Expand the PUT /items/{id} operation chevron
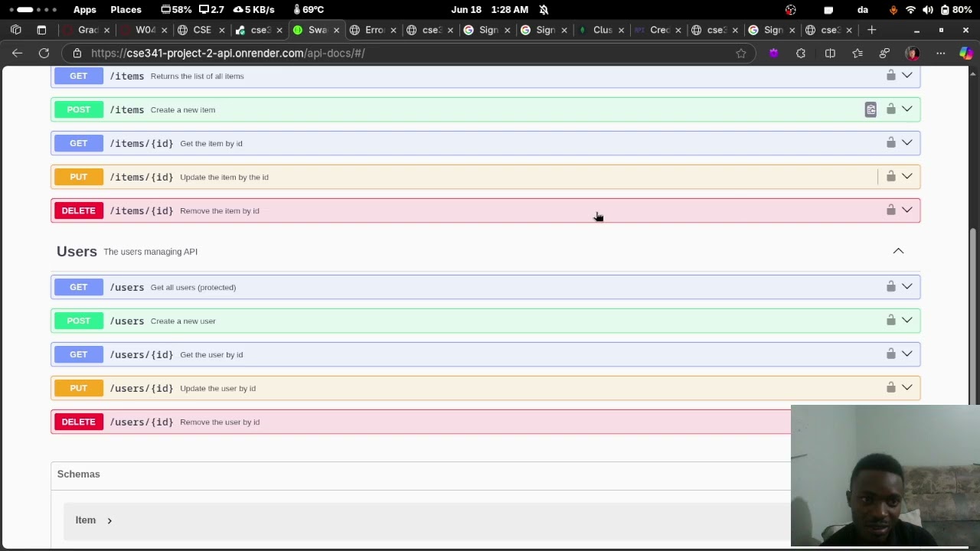Image resolution: width=980 pixels, height=551 pixels. pyautogui.click(x=906, y=176)
